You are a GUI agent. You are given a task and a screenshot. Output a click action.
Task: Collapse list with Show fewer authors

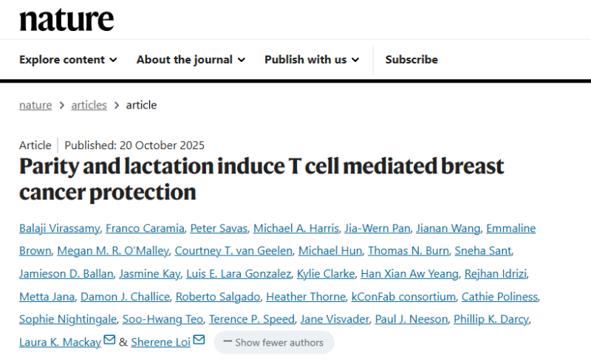274,343
